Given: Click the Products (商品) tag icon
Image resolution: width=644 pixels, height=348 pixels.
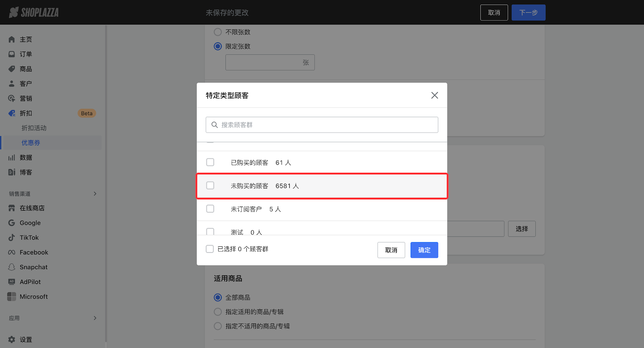Looking at the screenshot, I should point(12,69).
